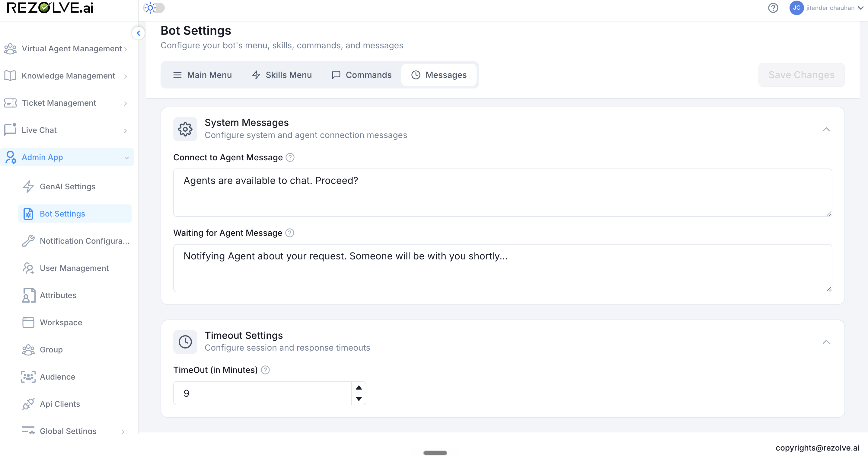
Task: Collapse the sidebar with the arrow button
Action: point(138,33)
